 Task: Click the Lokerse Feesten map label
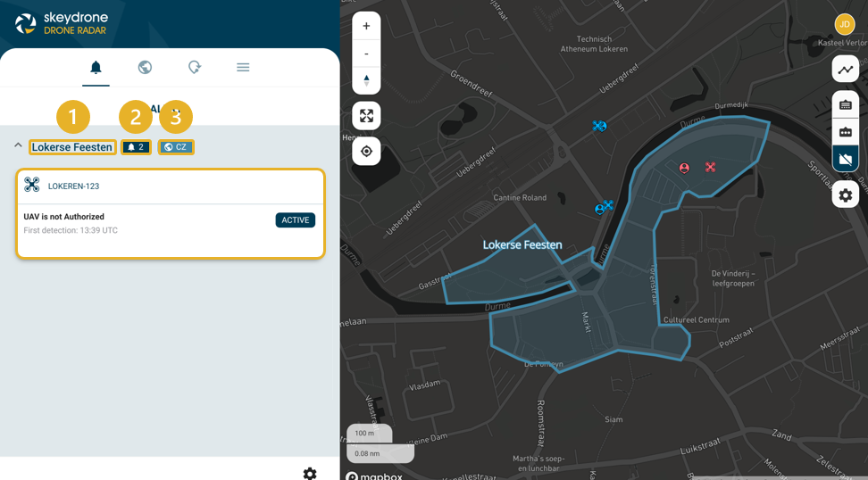522,244
